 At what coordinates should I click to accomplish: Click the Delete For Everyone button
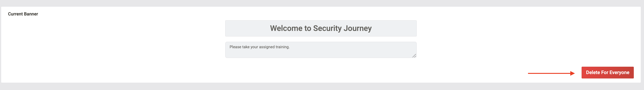(607, 73)
